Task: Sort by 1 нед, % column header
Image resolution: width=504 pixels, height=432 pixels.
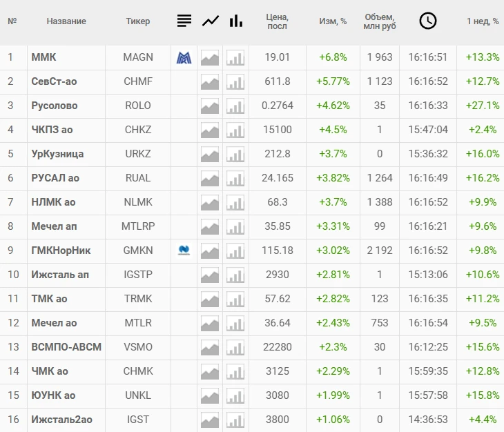Action: (x=483, y=21)
